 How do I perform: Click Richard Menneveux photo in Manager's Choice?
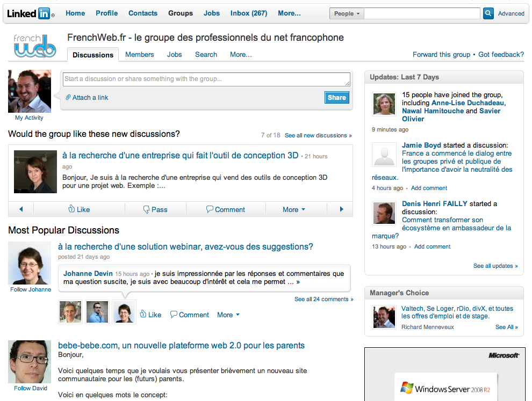[x=384, y=317]
